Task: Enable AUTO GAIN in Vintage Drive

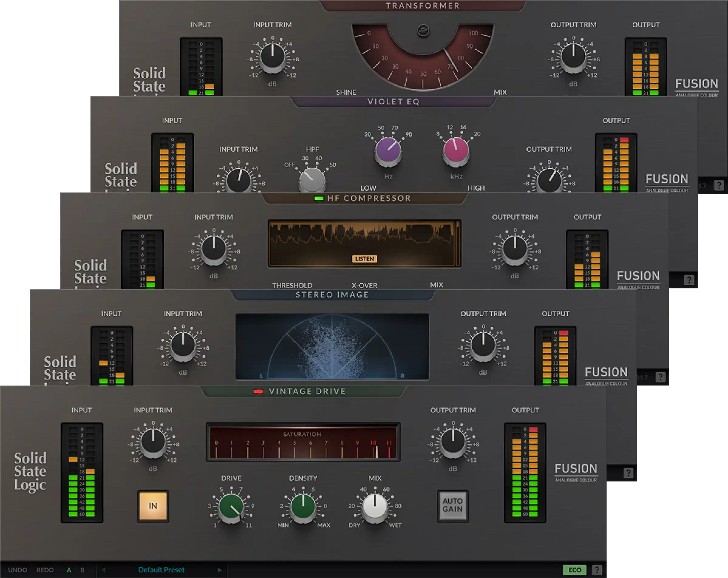Action: tap(452, 505)
